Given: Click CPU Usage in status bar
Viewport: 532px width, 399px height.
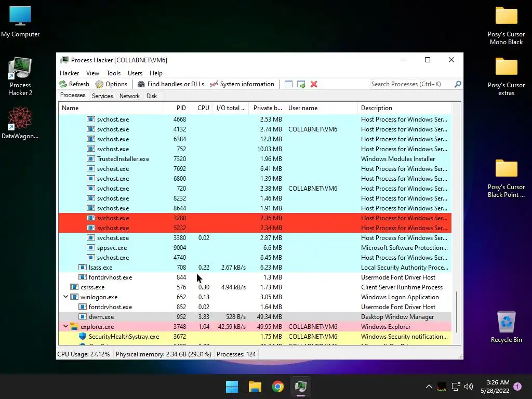Looking at the screenshot, I should tap(84, 354).
